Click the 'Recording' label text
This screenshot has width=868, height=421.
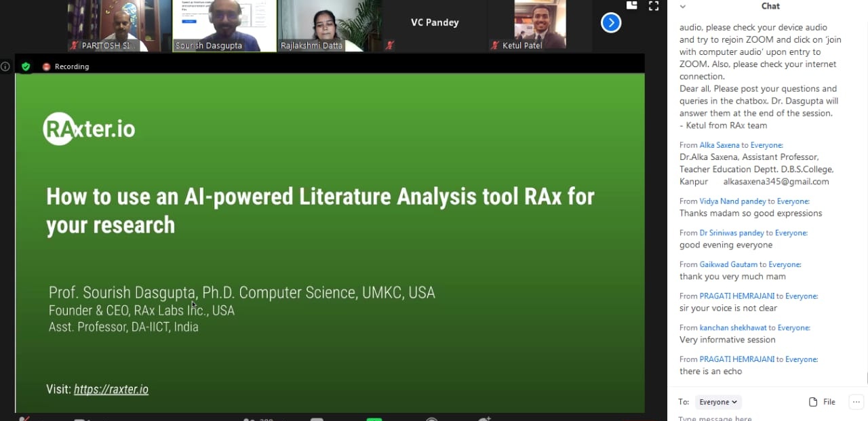click(72, 66)
